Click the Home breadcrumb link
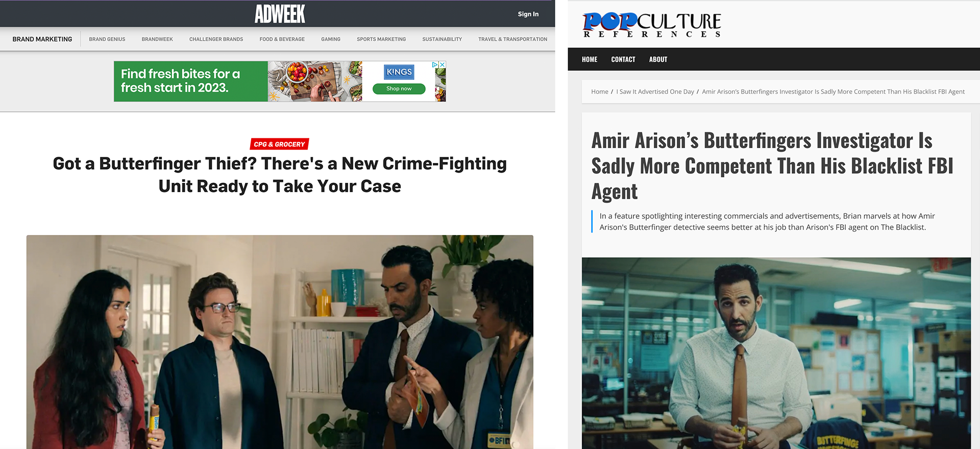The image size is (980, 449). (600, 92)
